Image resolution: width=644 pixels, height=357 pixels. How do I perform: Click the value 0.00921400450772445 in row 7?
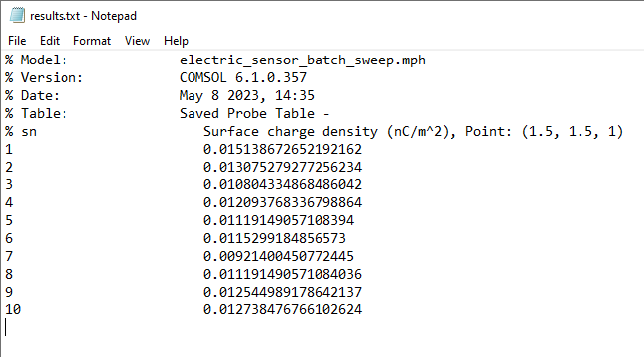[x=279, y=256]
